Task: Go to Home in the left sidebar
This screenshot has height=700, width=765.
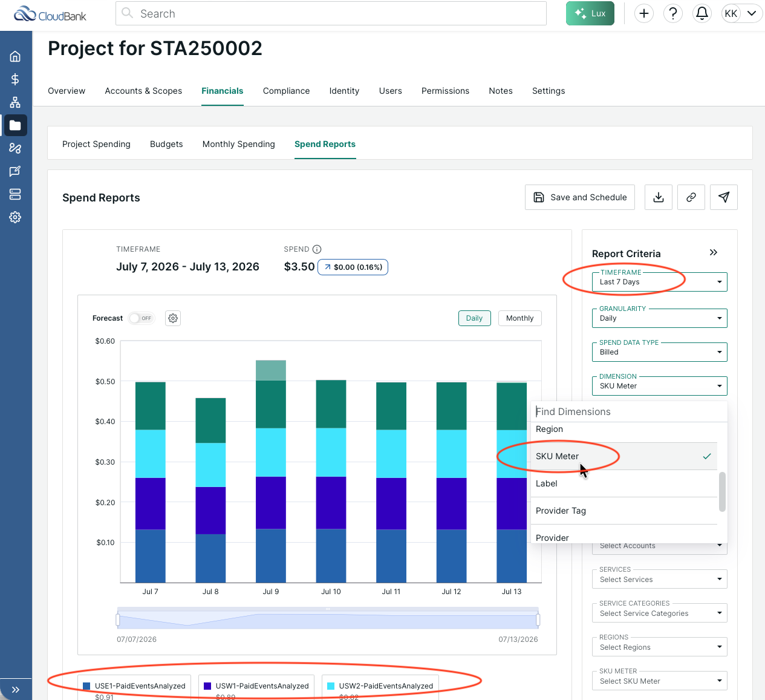Action: [15, 56]
